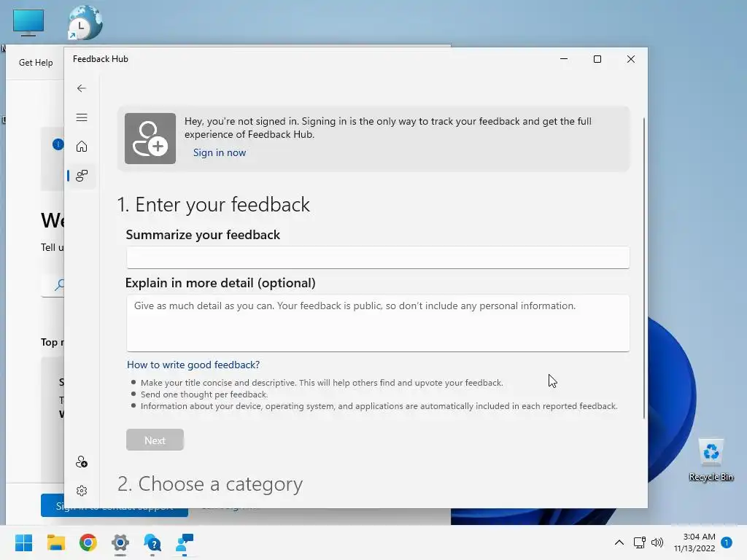This screenshot has width=747, height=560.
Task: Open the volume control tray icon
Action: [657, 542]
